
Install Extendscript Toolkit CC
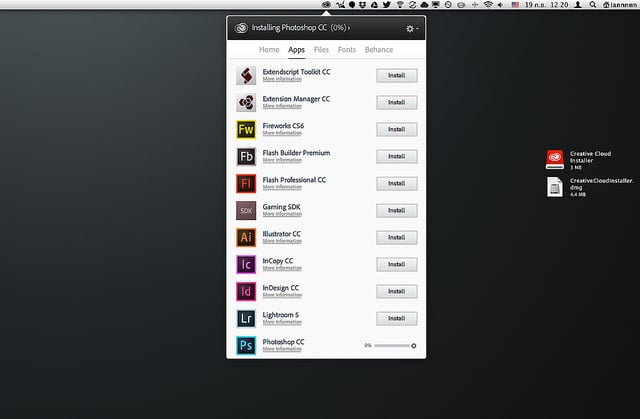pos(397,75)
